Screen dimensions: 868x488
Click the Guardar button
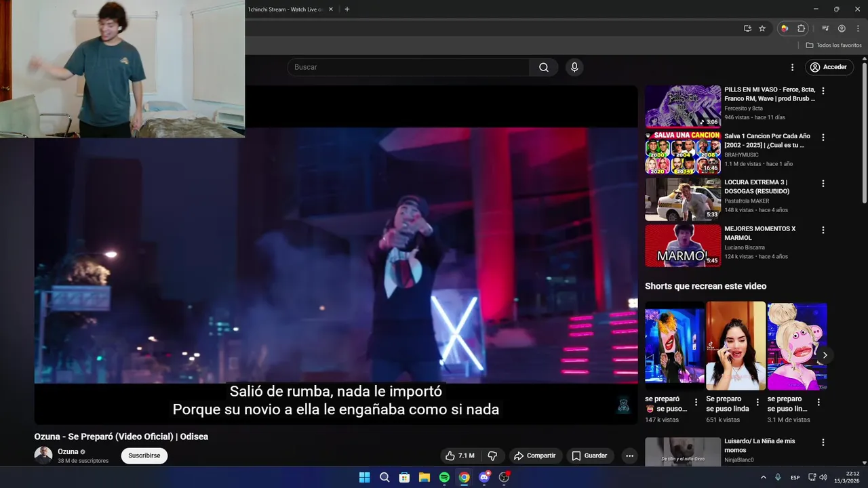point(589,455)
